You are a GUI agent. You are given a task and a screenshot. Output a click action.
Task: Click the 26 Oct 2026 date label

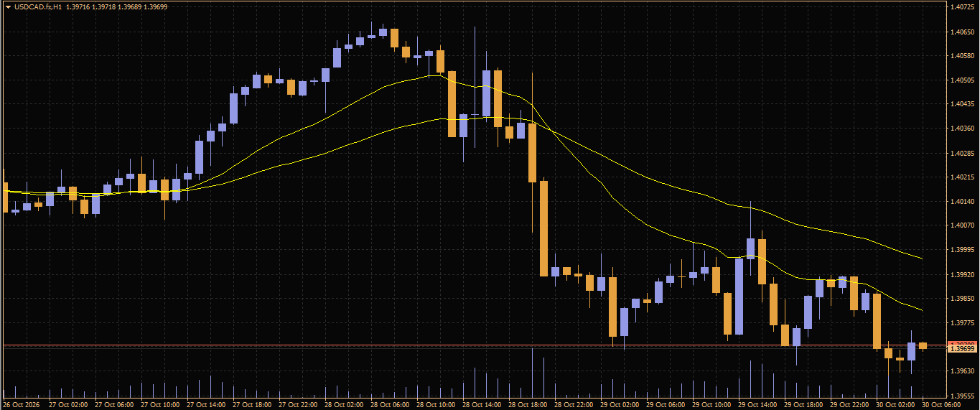tap(20, 405)
